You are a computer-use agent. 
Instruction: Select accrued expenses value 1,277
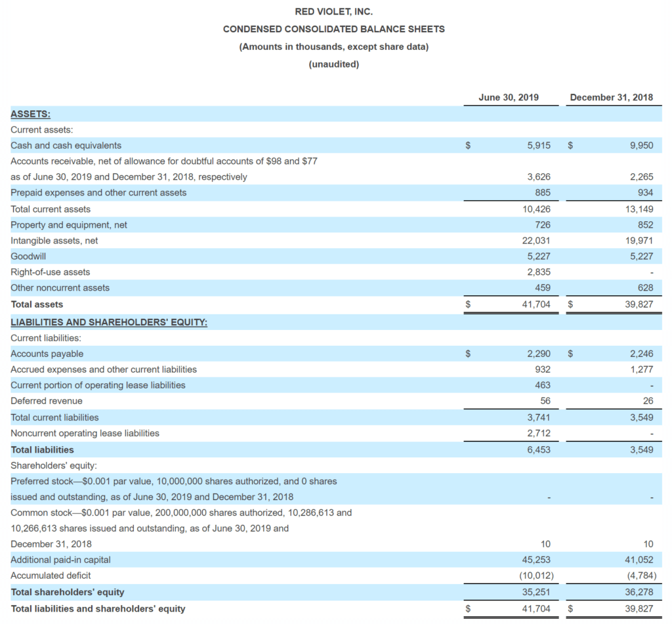pyautogui.click(x=642, y=370)
